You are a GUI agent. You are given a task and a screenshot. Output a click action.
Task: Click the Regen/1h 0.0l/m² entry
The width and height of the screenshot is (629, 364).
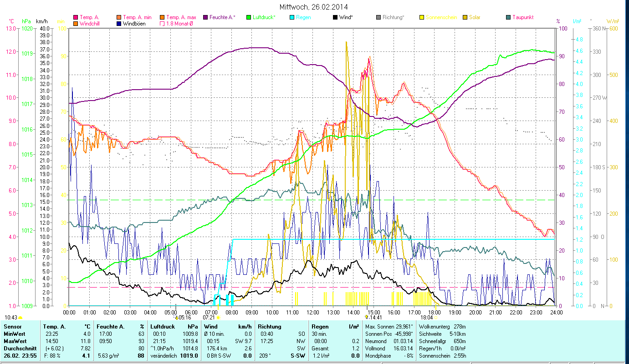[x=442, y=349]
